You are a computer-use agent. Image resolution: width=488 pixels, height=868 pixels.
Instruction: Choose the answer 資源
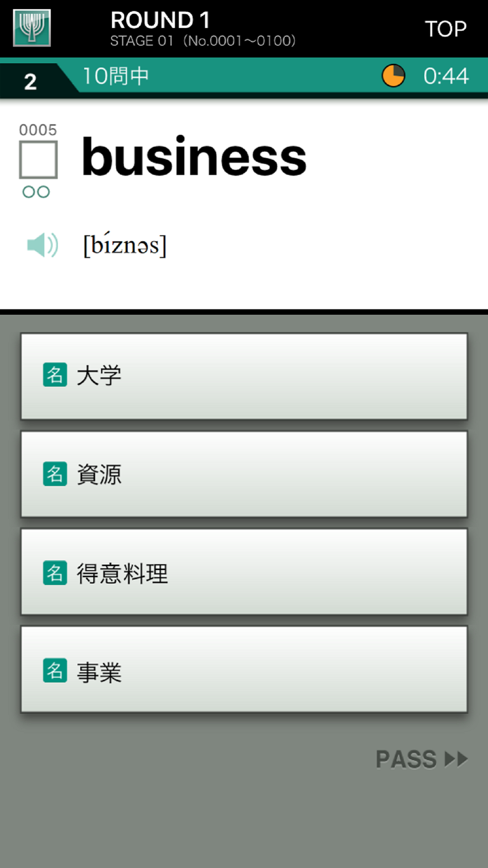point(244,474)
